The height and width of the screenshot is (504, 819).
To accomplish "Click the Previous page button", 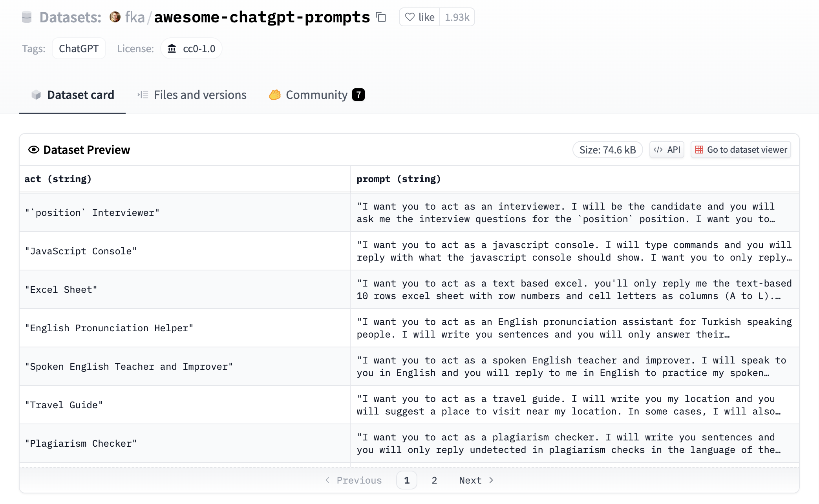I will pos(353,480).
